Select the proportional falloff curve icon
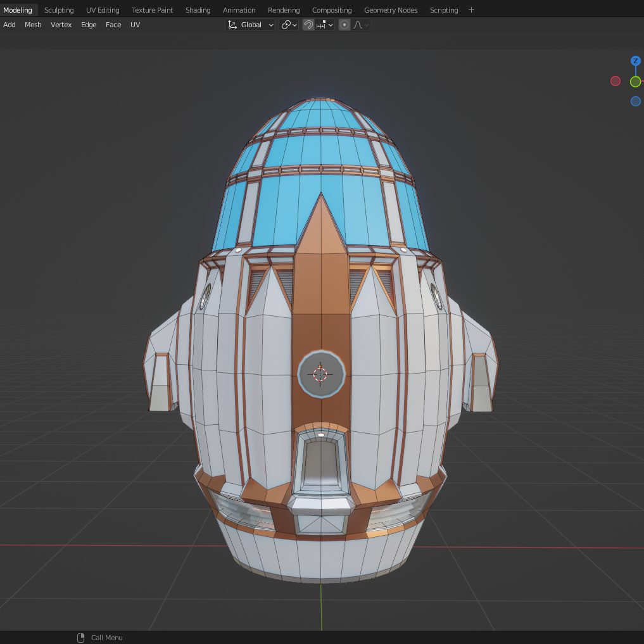 pyautogui.click(x=358, y=25)
